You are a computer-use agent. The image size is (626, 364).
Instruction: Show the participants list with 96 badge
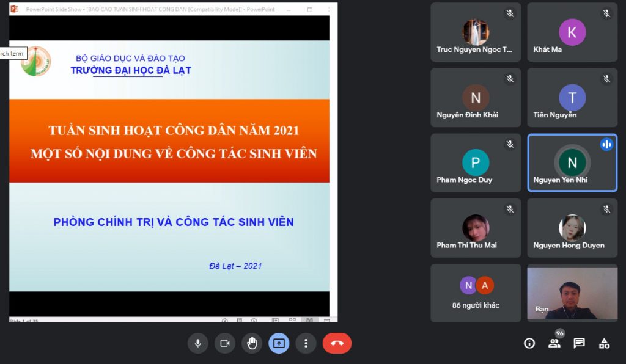554,343
